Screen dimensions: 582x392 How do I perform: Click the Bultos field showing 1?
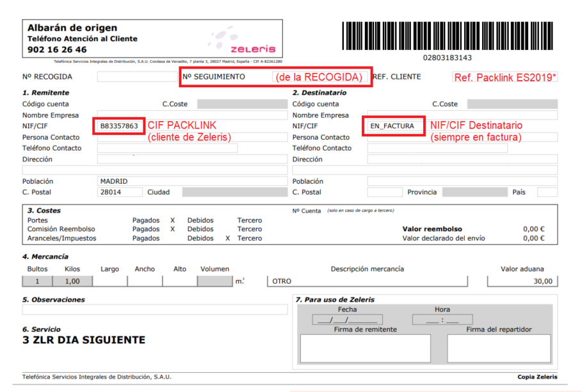(37, 281)
